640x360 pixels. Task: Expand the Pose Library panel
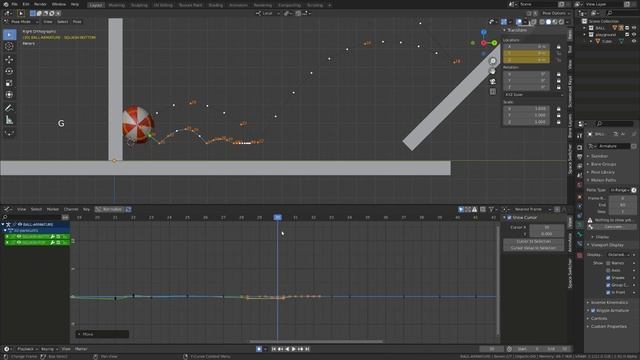[602, 172]
